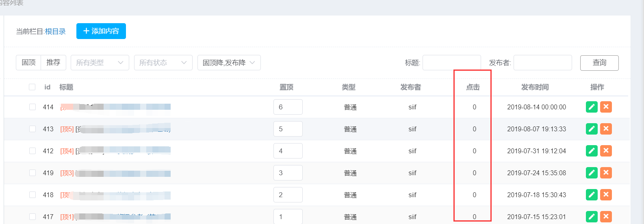Open the 固顶降,发布降 sort dropdown
This screenshot has height=224, width=644.
[229, 63]
